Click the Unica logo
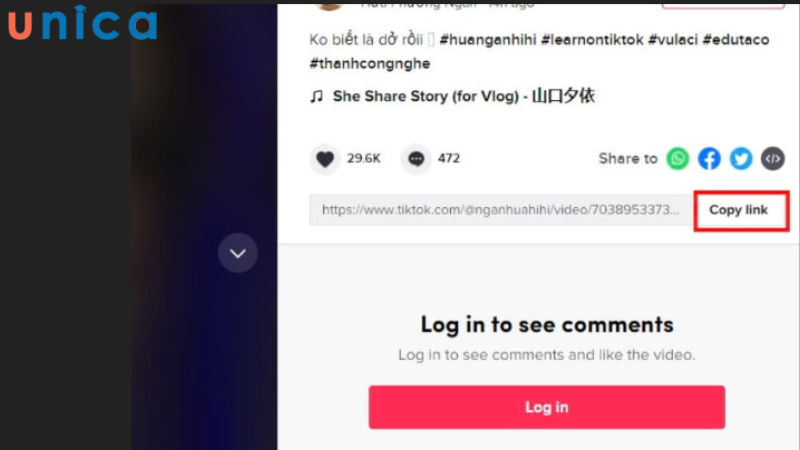The height and width of the screenshot is (450, 800). [83, 23]
